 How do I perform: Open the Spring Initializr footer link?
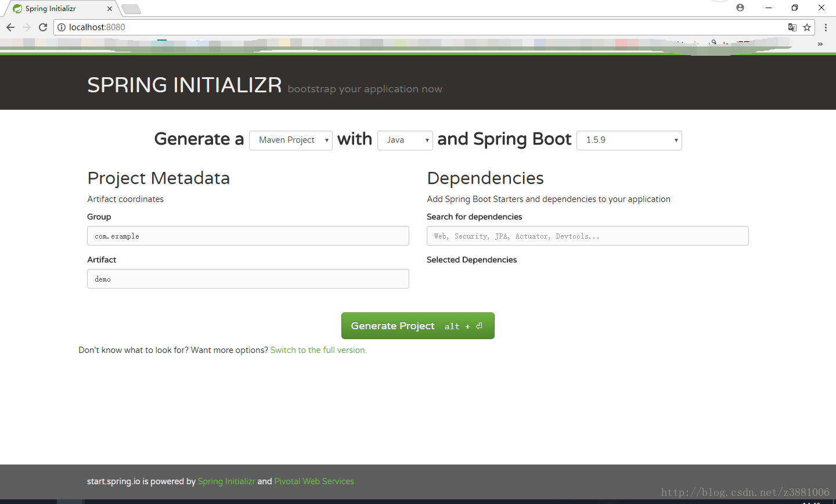[x=226, y=481]
